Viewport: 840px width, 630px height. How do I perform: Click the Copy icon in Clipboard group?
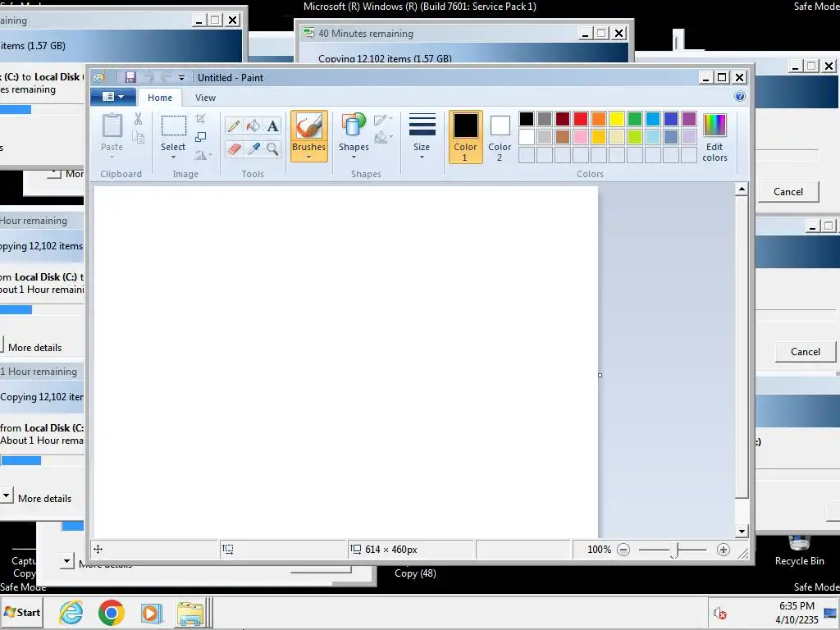138,137
